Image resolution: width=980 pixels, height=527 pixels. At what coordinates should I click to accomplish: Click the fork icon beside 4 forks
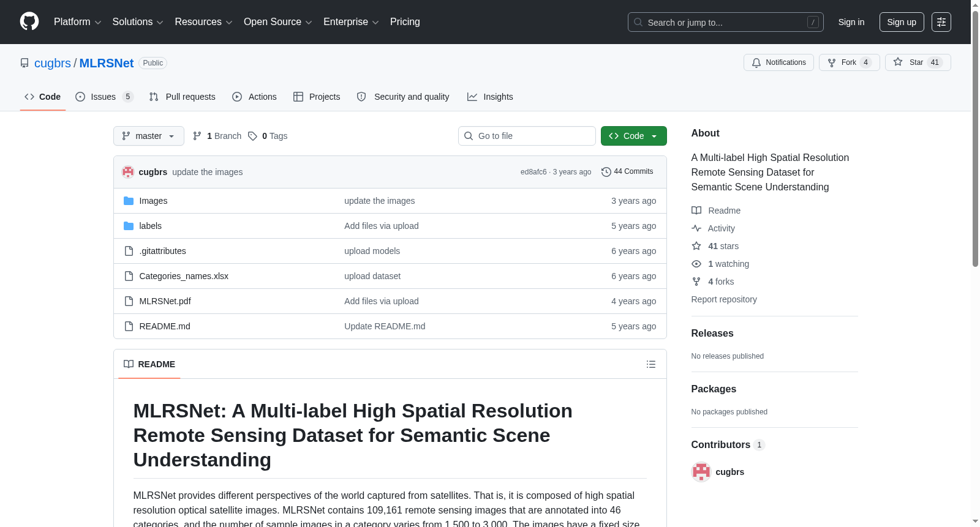click(696, 282)
